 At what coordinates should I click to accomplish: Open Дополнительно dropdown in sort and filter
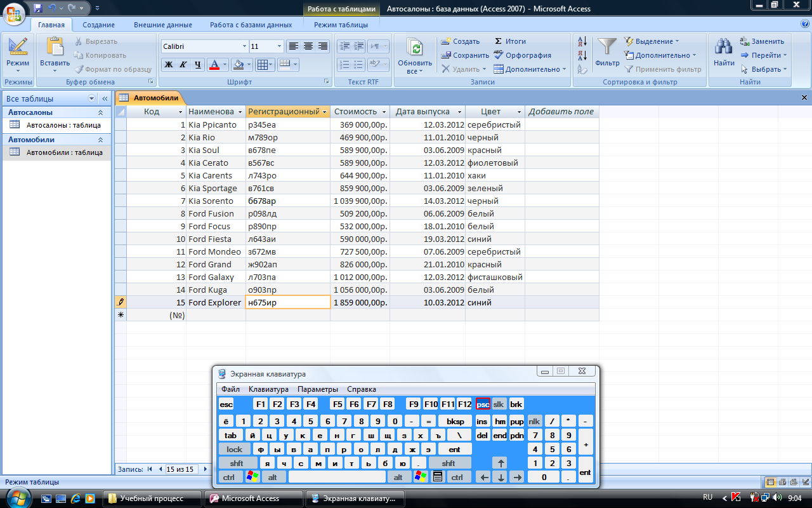(x=660, y=55)
